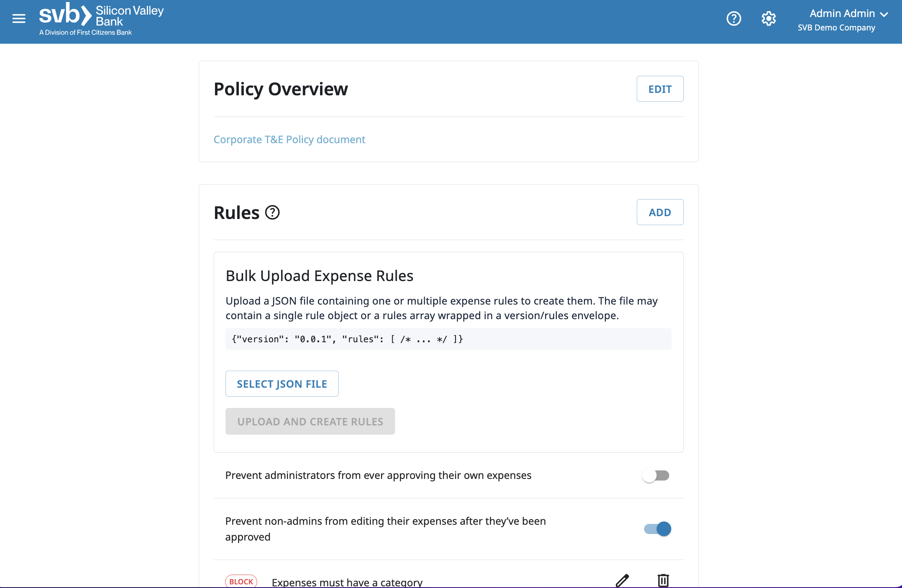Open settings gear icon in header
The image size is (902, 588).
pos(769,19)
